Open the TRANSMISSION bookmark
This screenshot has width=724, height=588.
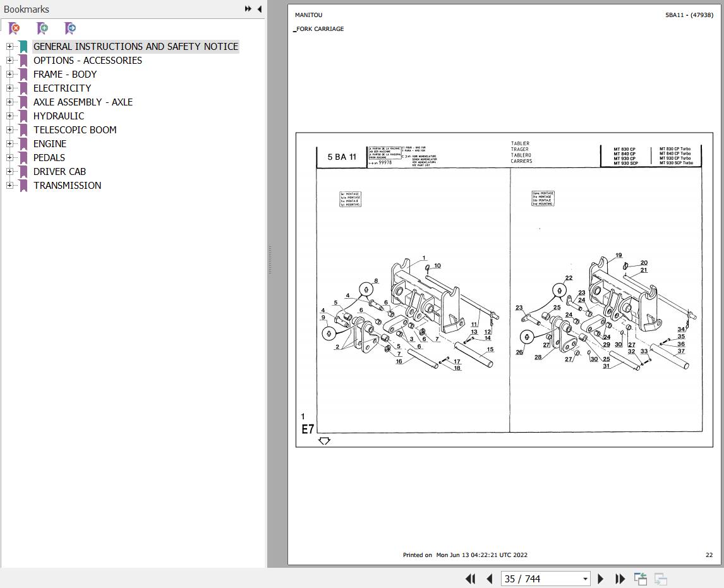click(67, 186)
